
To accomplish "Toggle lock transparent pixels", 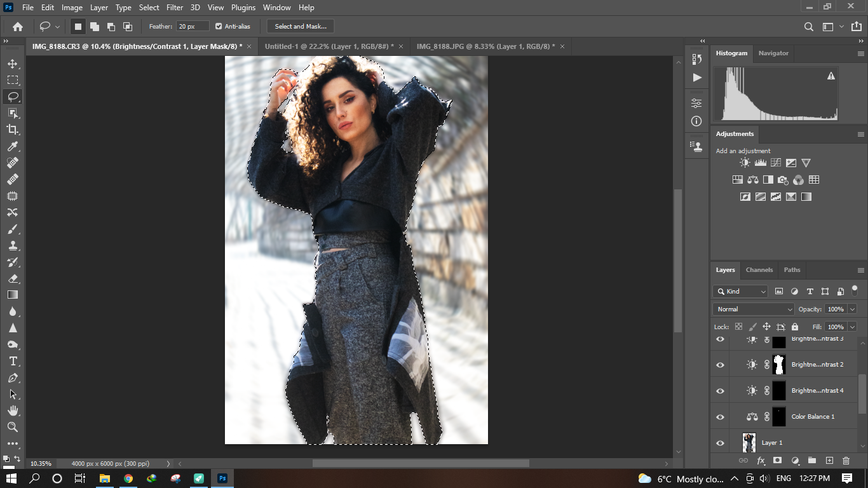I will (x=738, y=327).
